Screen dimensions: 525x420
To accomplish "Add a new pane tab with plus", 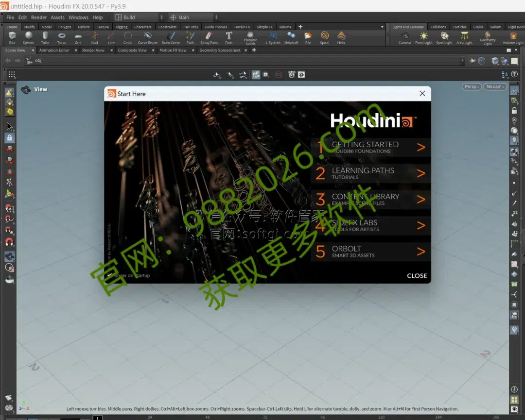I will (254, 50).
